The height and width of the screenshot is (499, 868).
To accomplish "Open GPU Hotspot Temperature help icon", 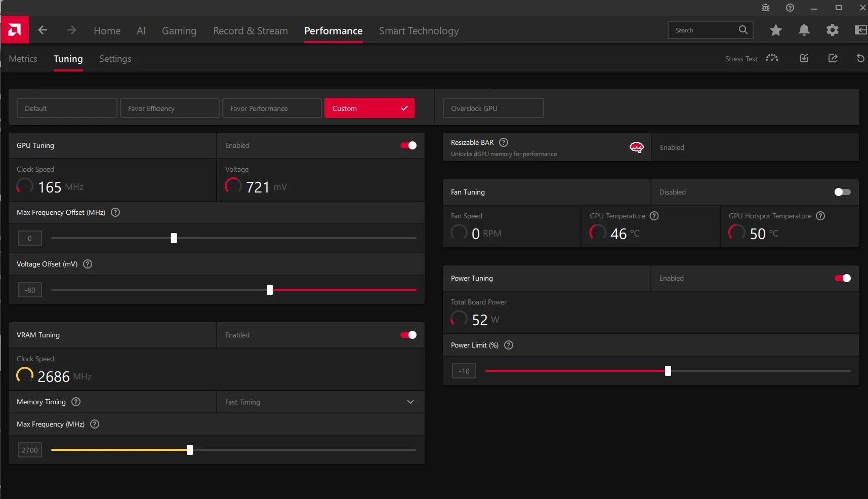I will (820, 216).
